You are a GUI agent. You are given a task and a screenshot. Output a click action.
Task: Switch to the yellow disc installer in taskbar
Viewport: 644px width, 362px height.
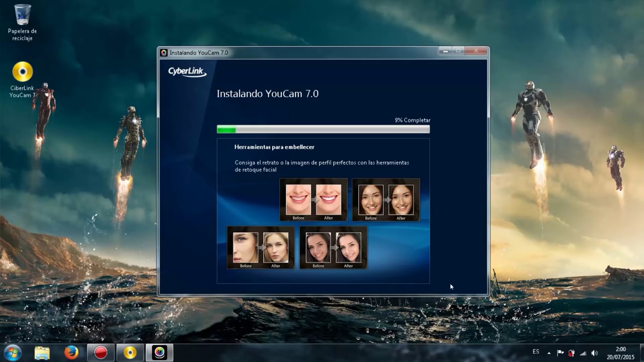click(x=130, y=353)
